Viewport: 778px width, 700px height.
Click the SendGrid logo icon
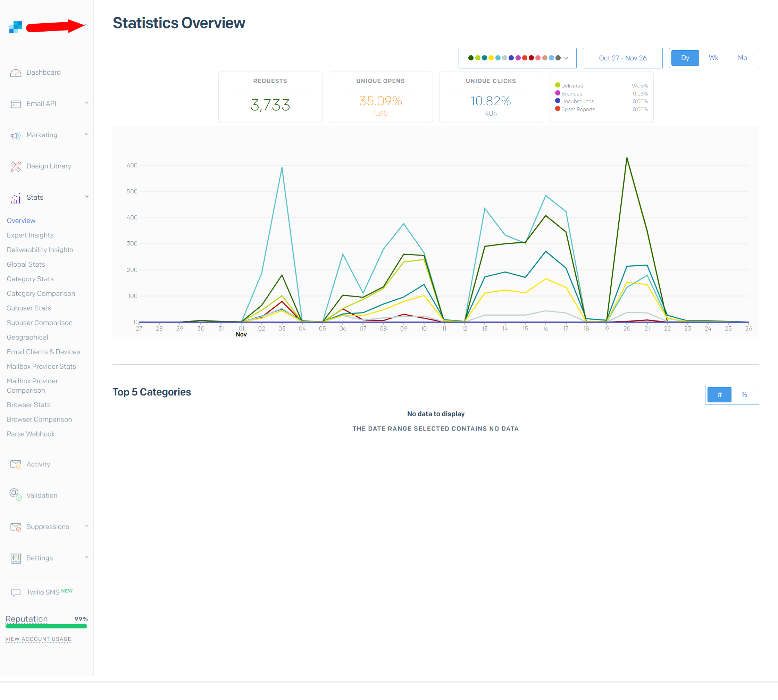(16, 27)
